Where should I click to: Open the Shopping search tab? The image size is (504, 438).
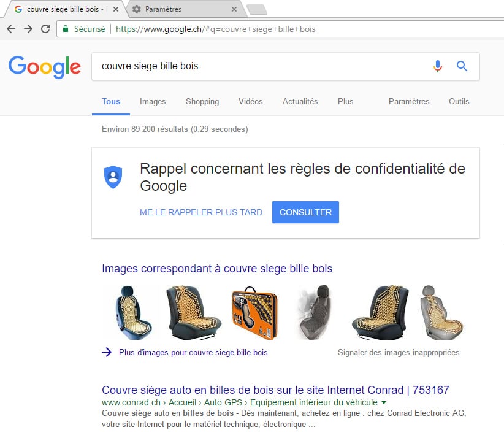click(x=202, y=102)
